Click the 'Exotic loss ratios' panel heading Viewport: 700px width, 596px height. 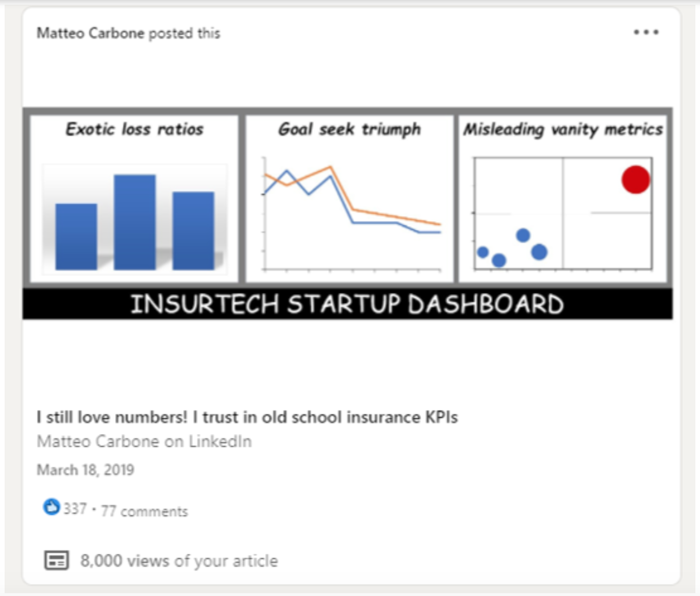[x=134, y=129]
